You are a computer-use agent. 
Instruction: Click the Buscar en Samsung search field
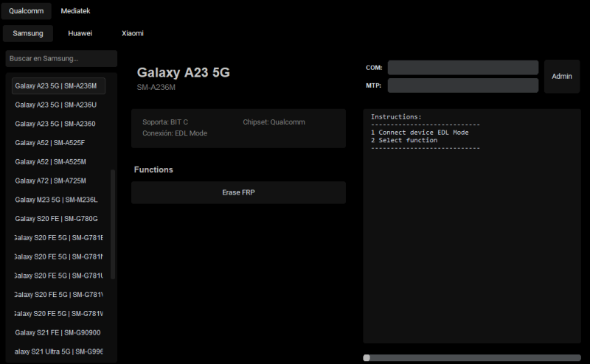(x=61, y=58)
